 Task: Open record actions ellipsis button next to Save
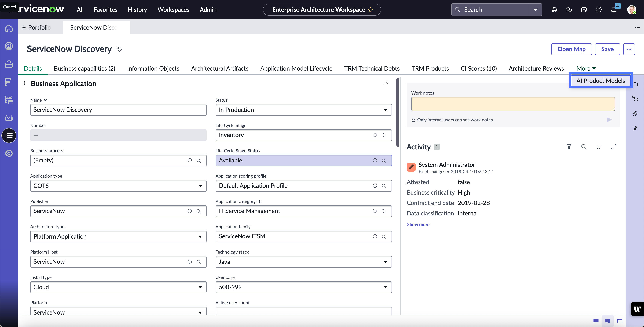[x=629, y=49]
